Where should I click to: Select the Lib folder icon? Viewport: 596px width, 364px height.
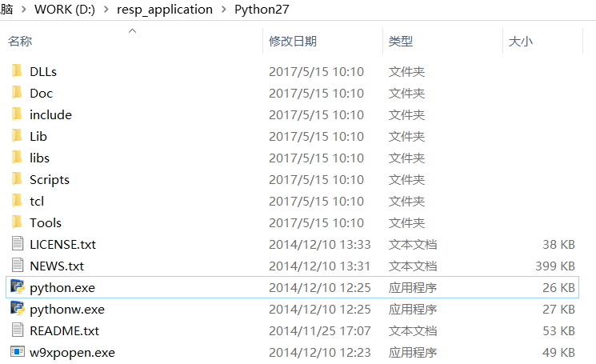pos(17,136)
